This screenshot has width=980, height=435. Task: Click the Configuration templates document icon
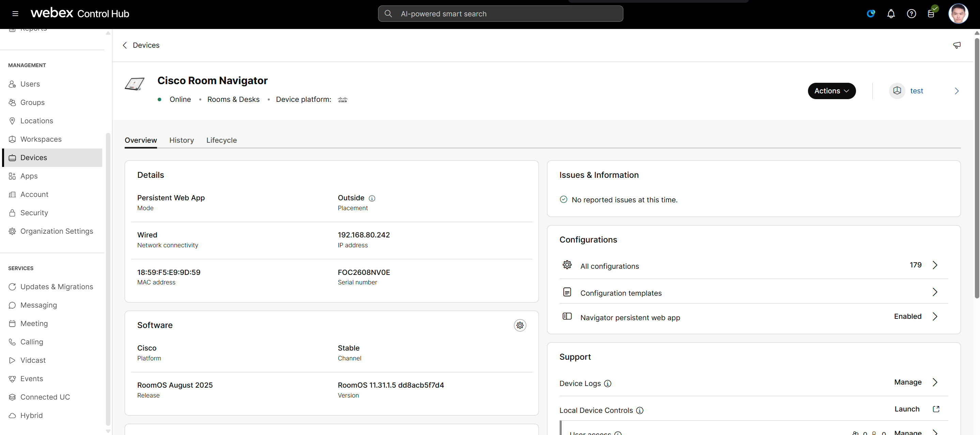pos(567,292)
